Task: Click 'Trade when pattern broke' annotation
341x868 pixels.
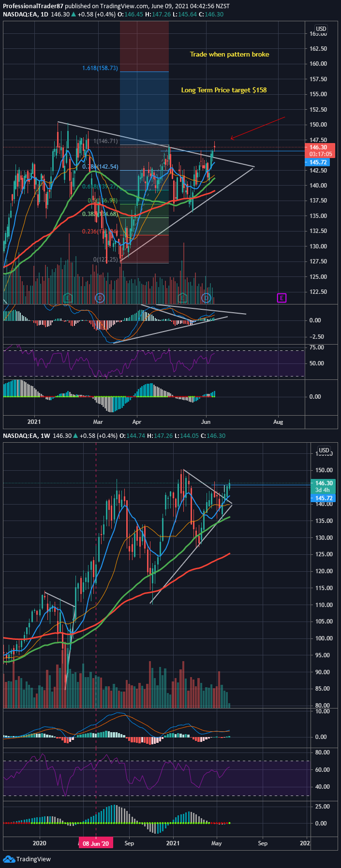Action: click(x=229, y=54)
